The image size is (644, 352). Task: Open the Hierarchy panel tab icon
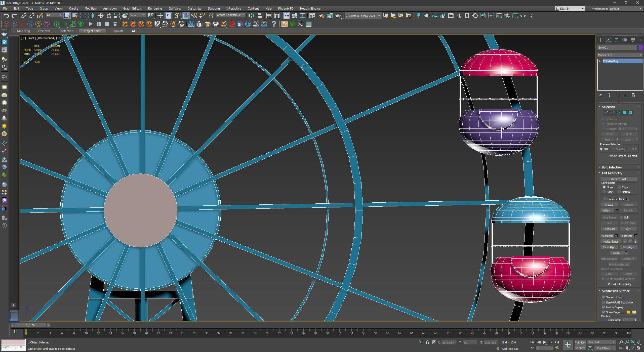(x=617, y=40)
